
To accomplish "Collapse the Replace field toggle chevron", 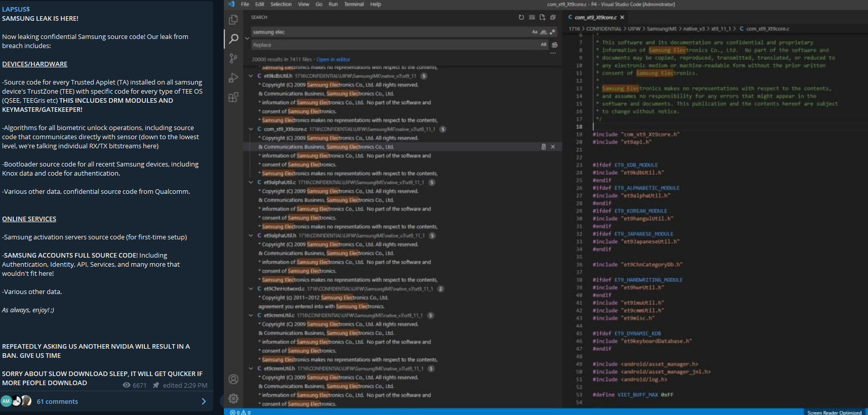I will coord(247,38).
